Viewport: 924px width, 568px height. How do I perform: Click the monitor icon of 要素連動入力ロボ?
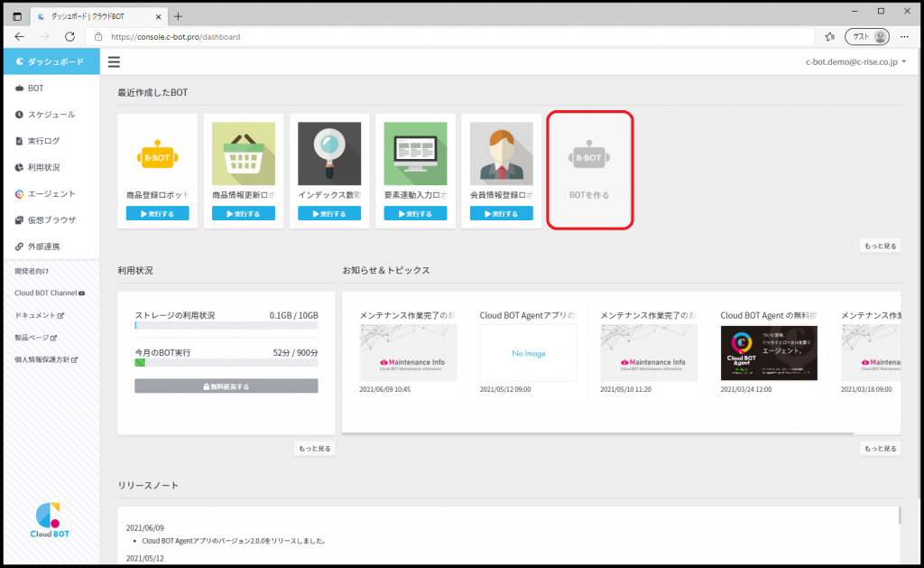pos(415,154)
